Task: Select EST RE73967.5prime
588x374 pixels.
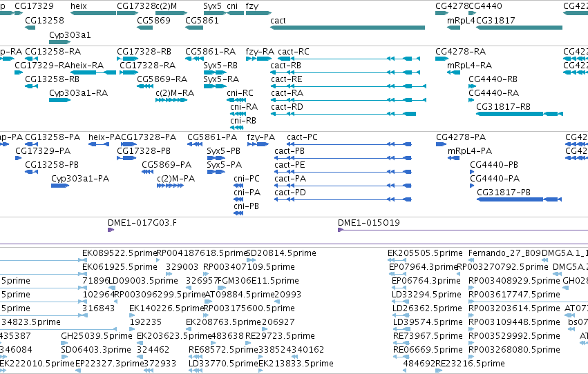Action: (427, 336)
